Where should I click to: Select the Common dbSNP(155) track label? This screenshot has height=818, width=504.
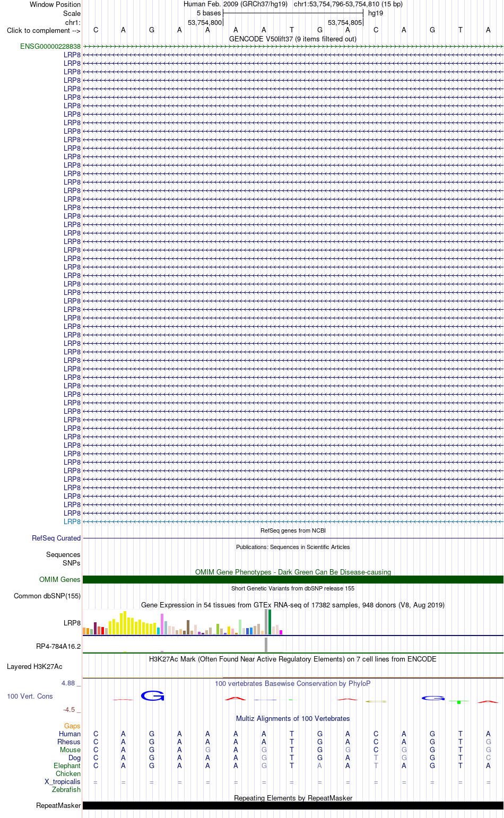[x=47, y=596]
